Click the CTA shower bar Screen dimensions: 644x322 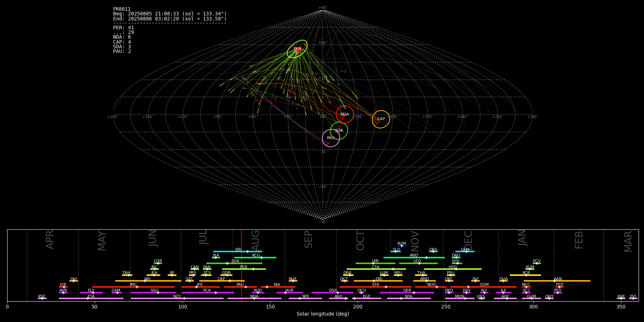376,269
